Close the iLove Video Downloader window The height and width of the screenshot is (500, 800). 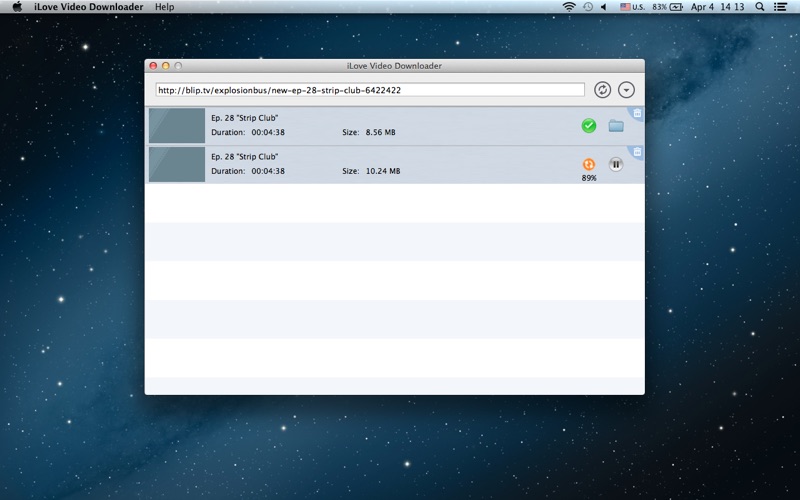(153, 66)
